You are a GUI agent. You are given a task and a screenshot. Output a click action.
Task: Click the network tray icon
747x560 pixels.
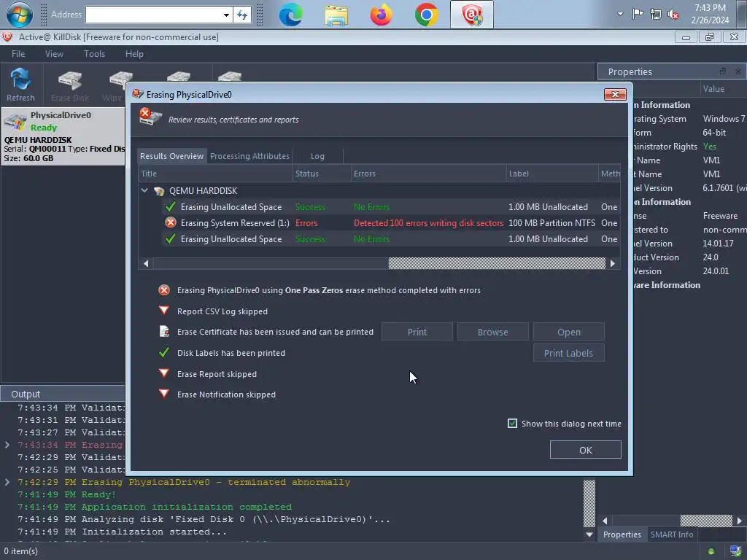click(656, 15)
